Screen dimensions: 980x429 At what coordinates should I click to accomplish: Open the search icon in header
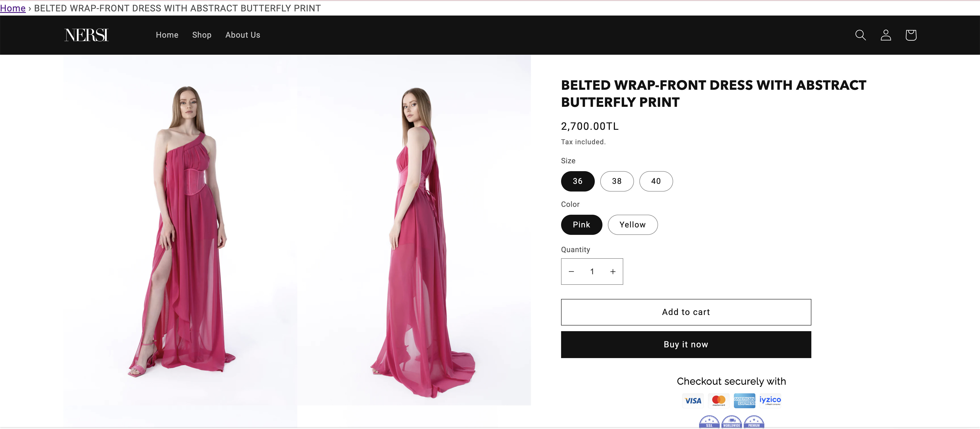(x=860, y=35)
